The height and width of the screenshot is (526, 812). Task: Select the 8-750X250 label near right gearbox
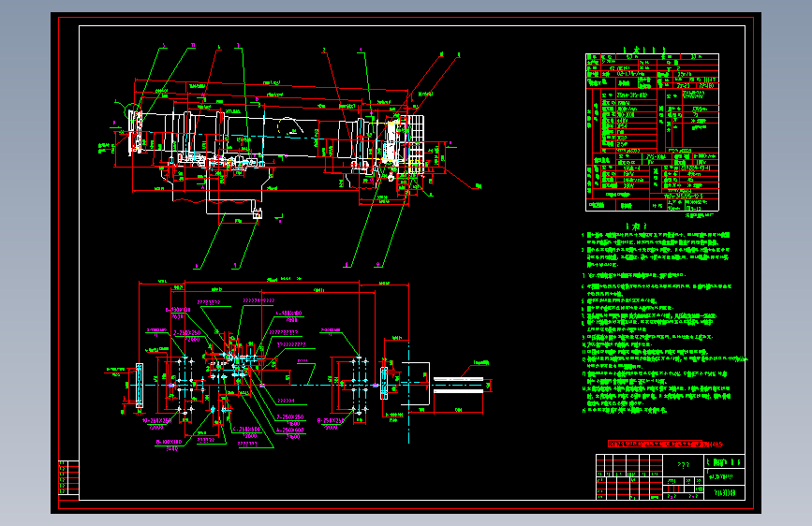[331, 421]
